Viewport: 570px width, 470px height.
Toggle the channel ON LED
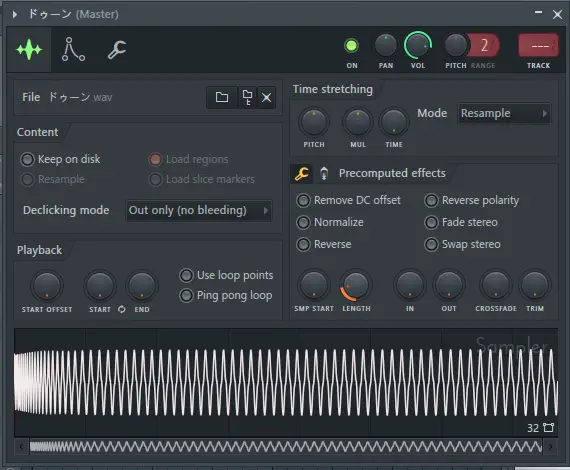pyautogui.click(x=351, y=46)
